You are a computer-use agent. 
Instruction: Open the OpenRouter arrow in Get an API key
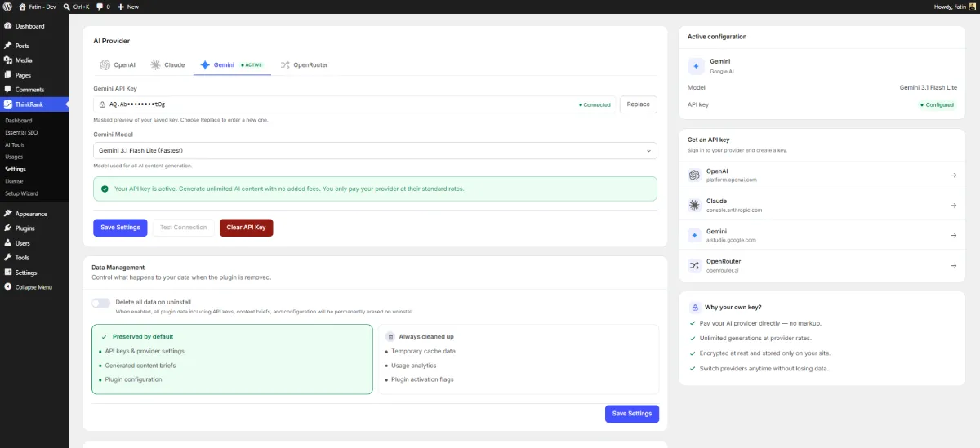coord(953,265)
